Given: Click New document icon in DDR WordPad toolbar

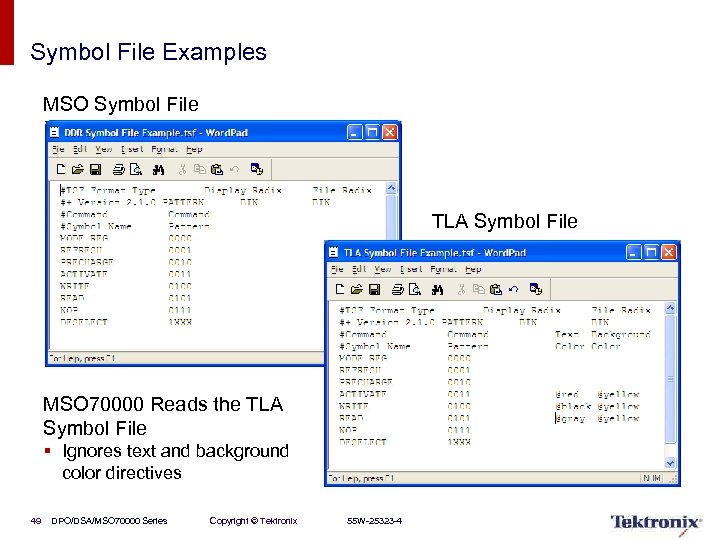Looking at the screenshot, I should coord(61,169).
